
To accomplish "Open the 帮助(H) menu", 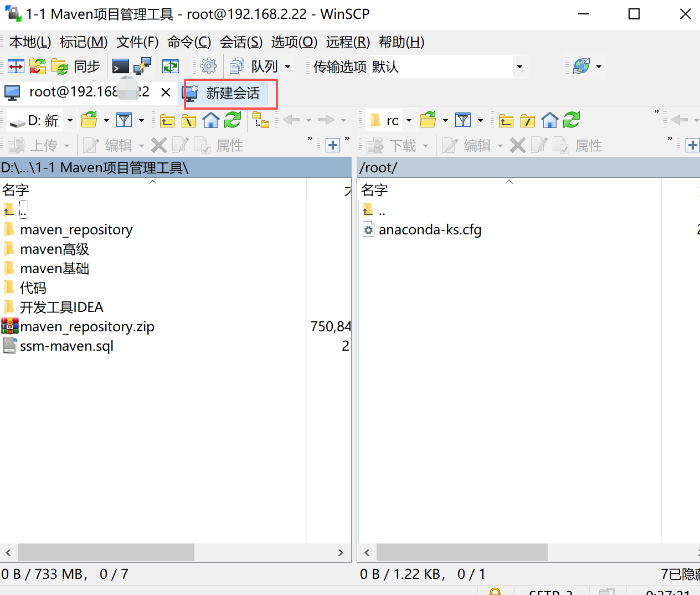I will (402, 42).
